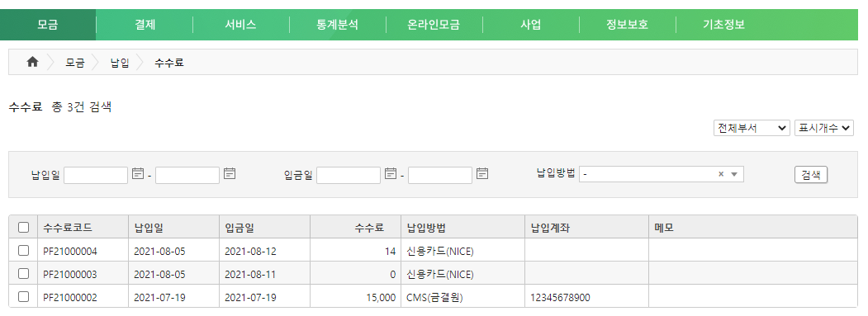Click the 검색 search button
The height and width of the screenshot is (316, 868).
pos(811,175)
